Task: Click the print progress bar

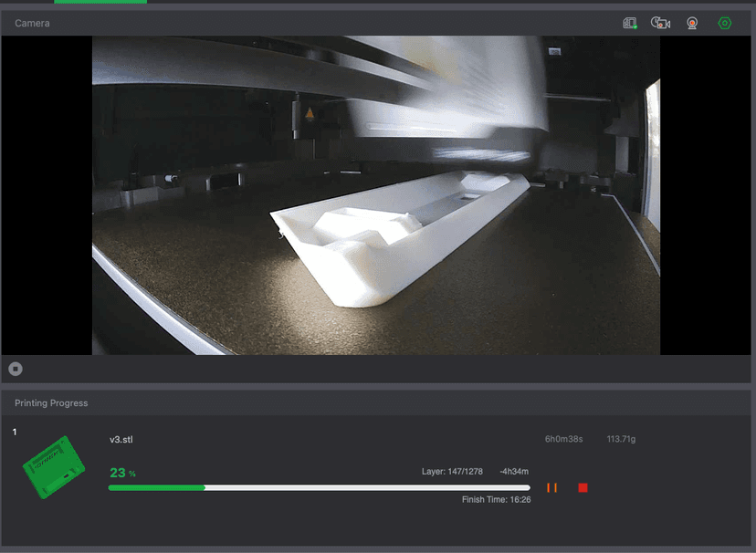Action: click(x=319, y=488)
